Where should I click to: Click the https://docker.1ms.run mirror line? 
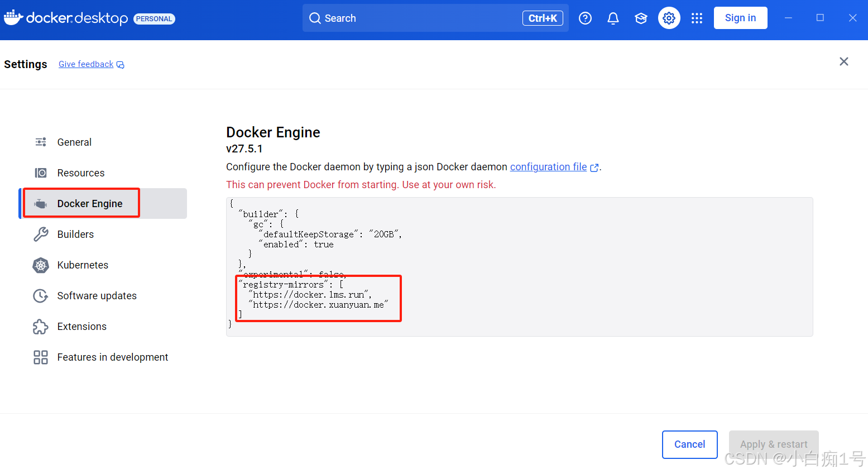[310, 295]
